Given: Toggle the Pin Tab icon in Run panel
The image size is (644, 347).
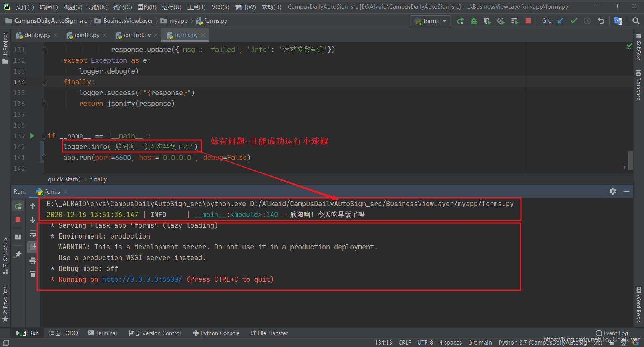Looking at the screenshot, I should pos(18,254).
